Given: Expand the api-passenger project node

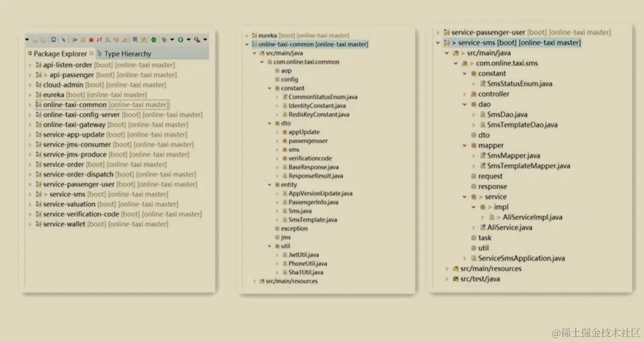Looking at the screenshot, I should [x=30, y=75].
